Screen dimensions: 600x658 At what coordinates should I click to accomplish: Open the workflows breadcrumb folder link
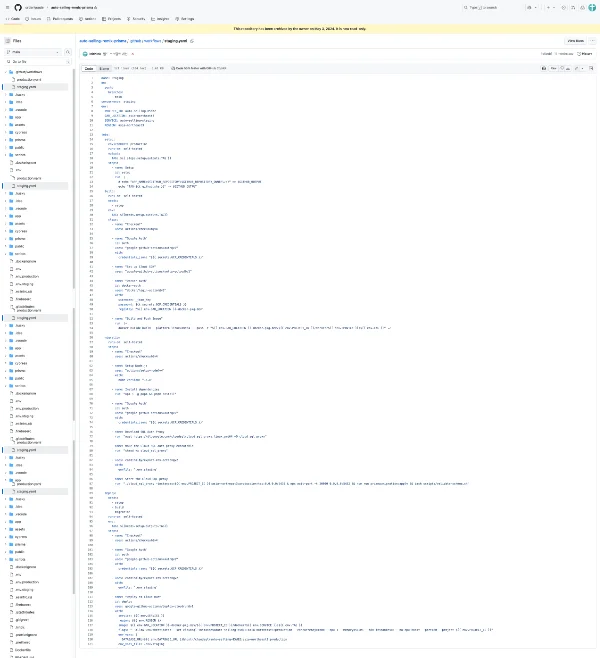[150, 41]
